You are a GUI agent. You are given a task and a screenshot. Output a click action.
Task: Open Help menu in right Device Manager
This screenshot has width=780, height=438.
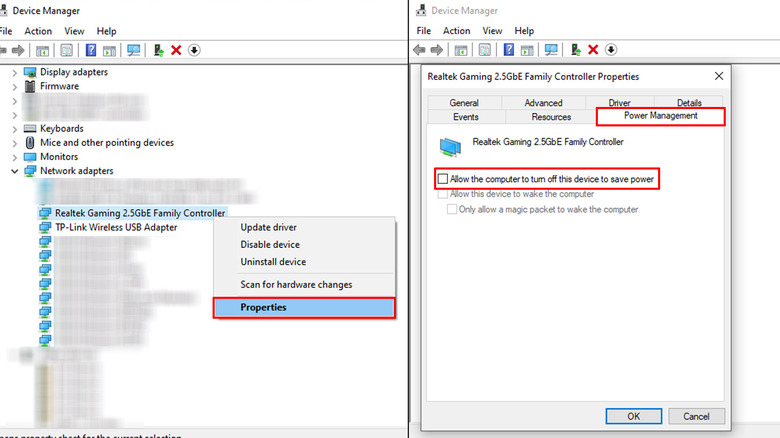pos(524,31)
